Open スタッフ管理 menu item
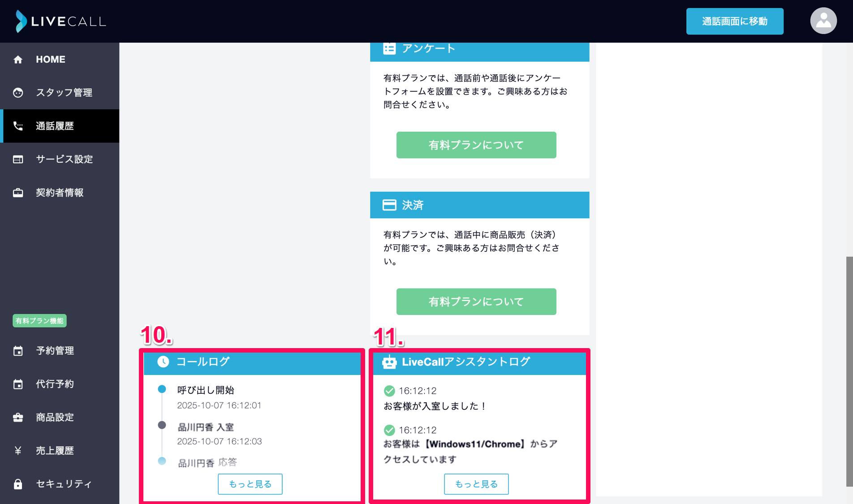Viewport: 853px width, 504px height. 60,93
